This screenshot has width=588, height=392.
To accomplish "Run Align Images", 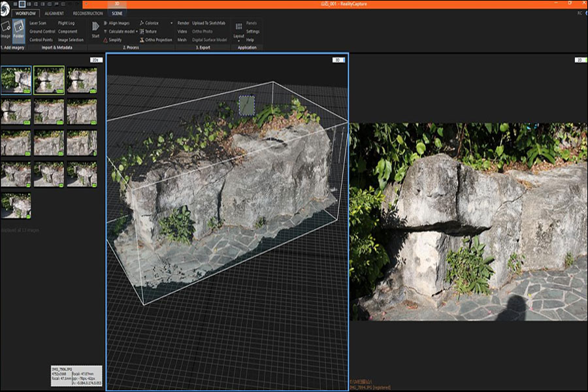I will coord(119,23).
